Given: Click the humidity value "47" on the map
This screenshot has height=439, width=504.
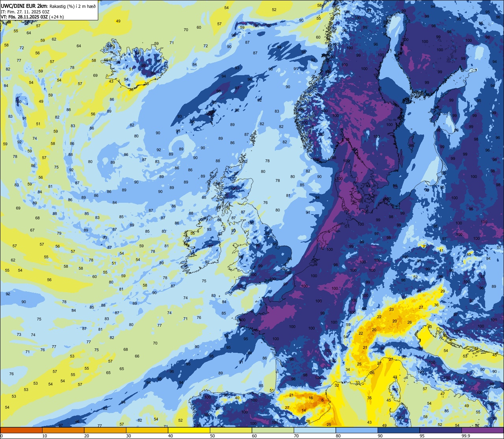Looking at the screenshot, I should [x=443, y=394].
